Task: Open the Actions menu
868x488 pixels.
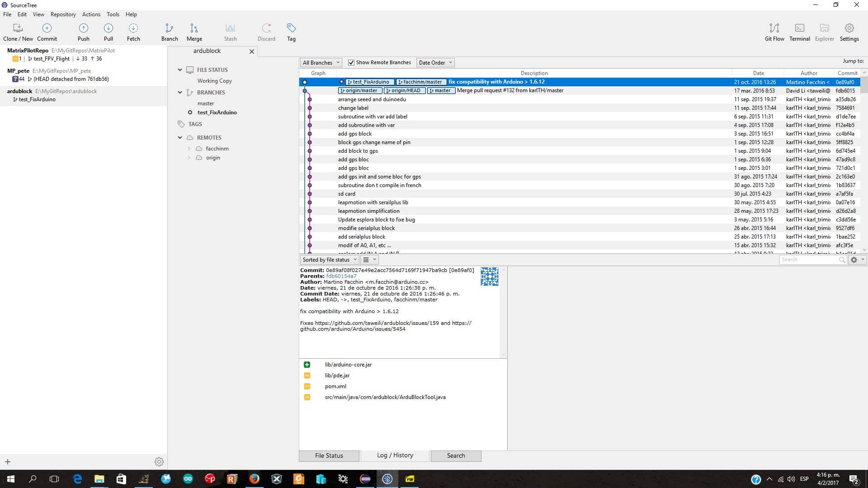Action: tap(91, 14)
